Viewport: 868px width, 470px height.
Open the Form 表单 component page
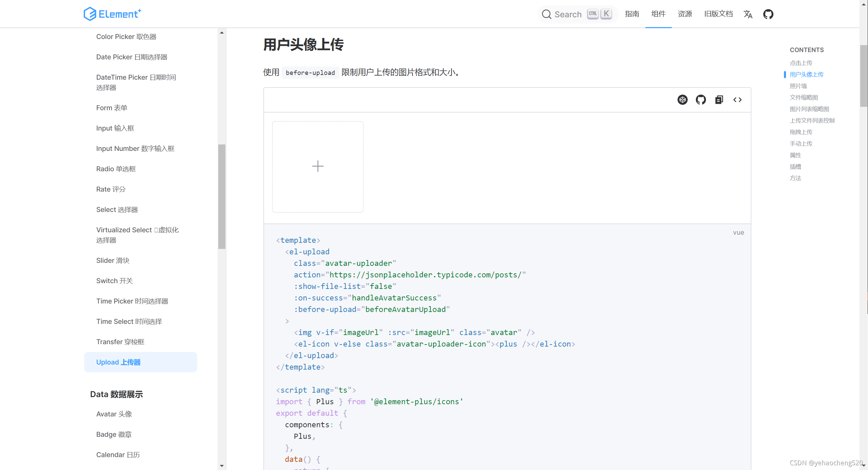point(112,107)
